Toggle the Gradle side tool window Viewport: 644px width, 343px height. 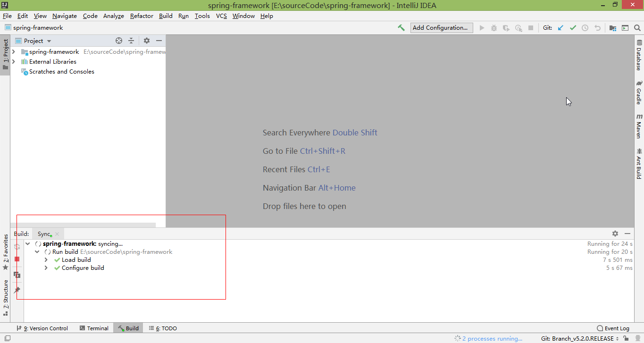[x=639, y=92]
